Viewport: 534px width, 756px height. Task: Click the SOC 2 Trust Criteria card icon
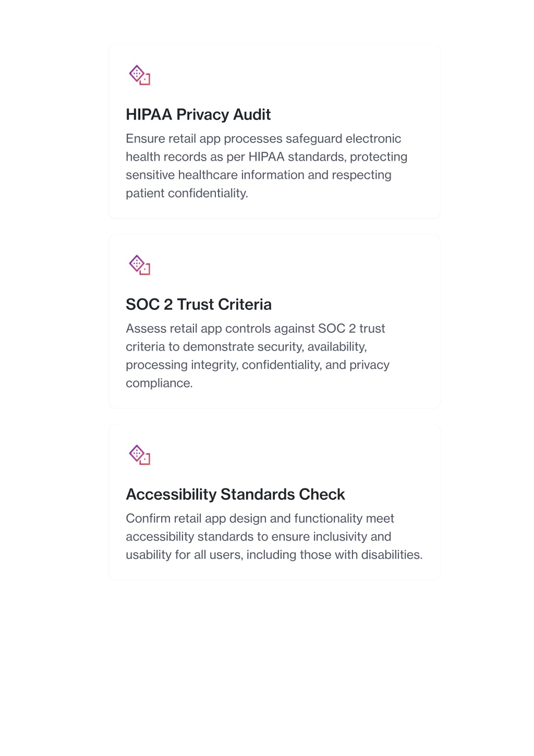pos(139,265)
